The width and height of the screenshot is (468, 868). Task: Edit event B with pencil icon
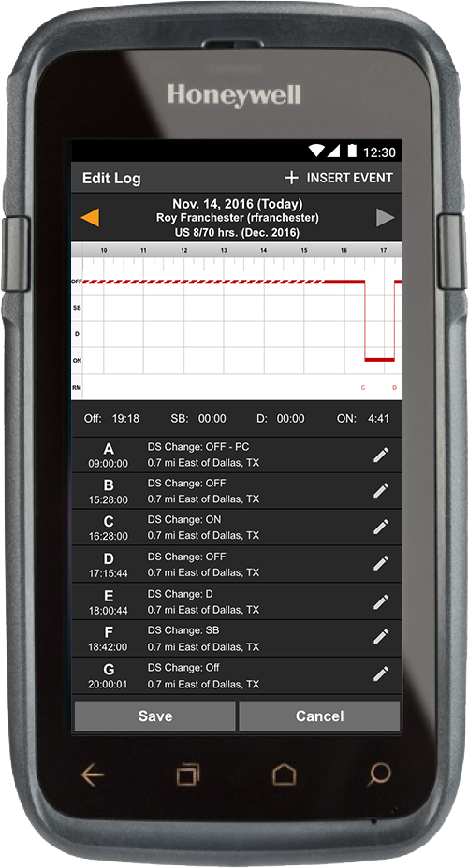(x=381, y=490)
